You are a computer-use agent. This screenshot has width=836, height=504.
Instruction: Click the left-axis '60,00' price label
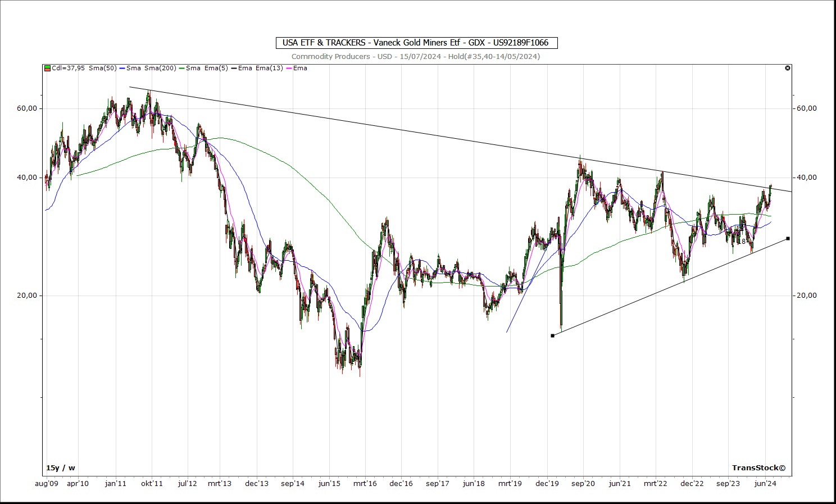click(28, 108)
